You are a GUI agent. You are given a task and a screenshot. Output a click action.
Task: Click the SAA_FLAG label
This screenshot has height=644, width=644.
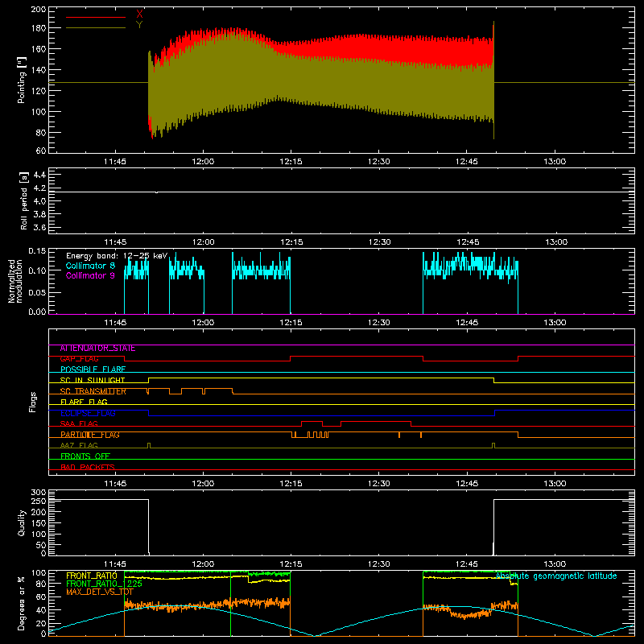[x=79, y=424]
